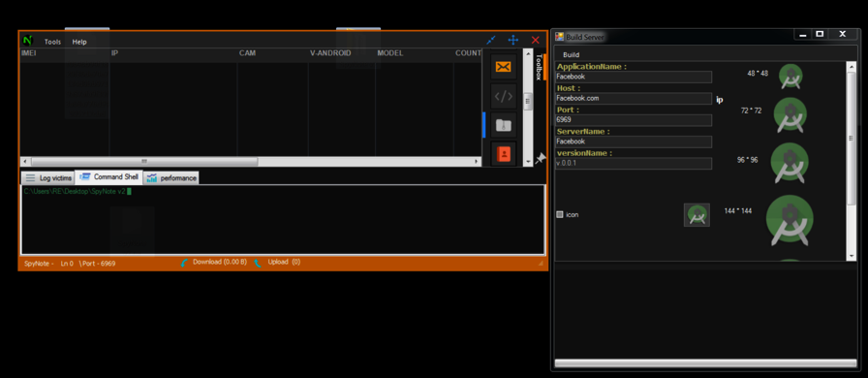Click the blue pin/collapse arrow icon in SpyNote title bar
Image resolution: width=868 pixels, height=378 pixels.
(490, 40)
